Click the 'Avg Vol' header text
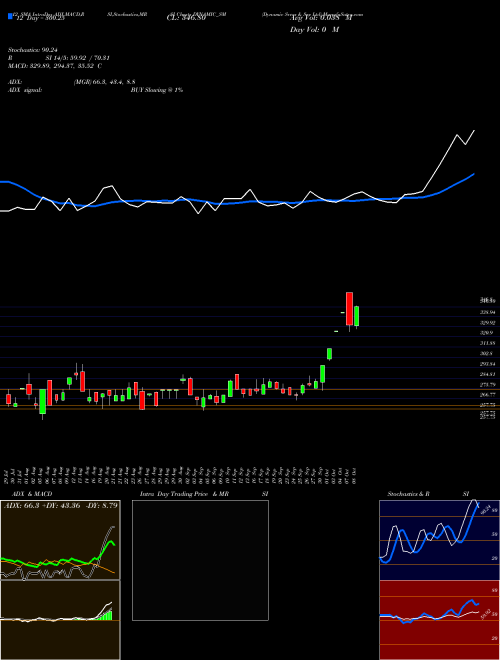500x660 pixels. 321,19
